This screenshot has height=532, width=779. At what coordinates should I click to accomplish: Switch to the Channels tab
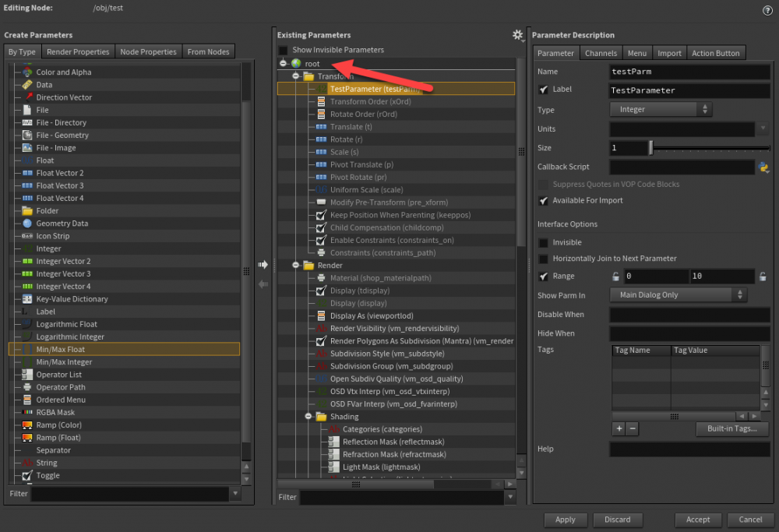601,53
